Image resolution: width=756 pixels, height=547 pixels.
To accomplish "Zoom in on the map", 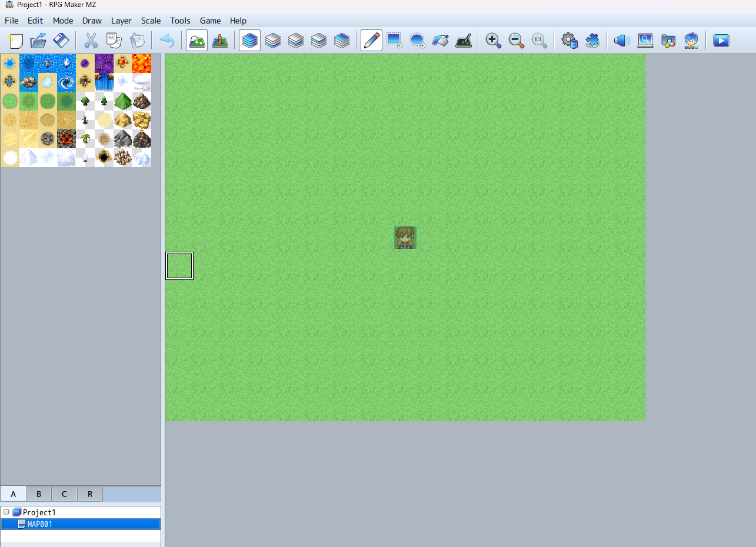I will coord(493,41).
